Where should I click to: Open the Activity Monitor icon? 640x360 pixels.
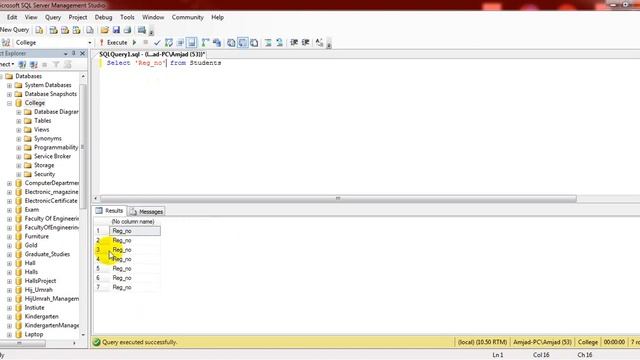click(142, 30)
